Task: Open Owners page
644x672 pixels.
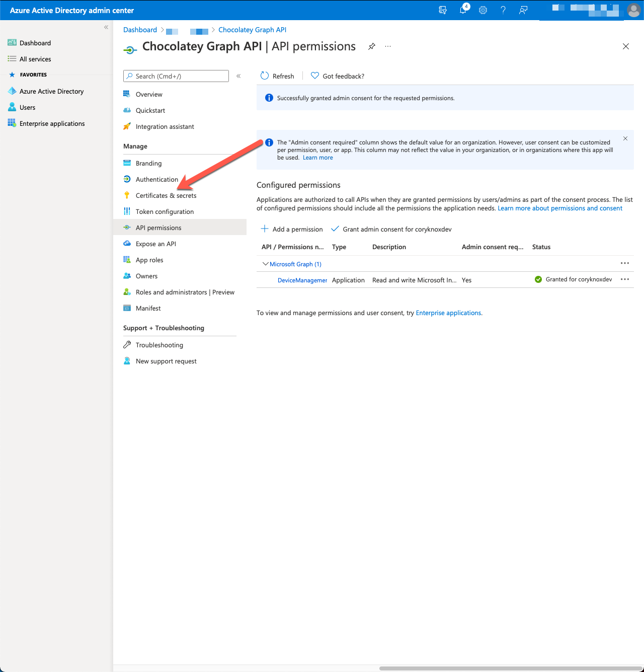Action: (x=146, y=276)
